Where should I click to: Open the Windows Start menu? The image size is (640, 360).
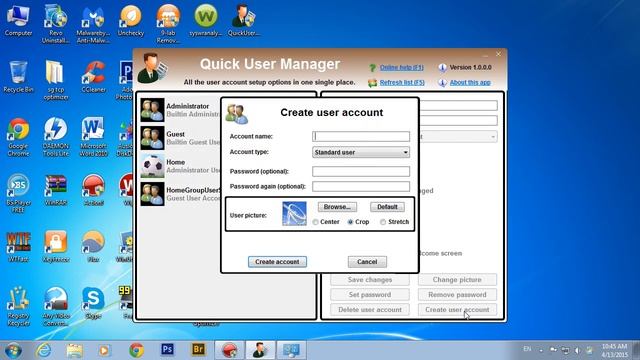tap(13, 351)
